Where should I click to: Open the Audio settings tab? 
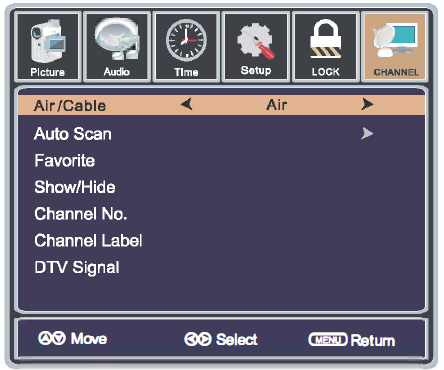pyautogui.click(x=117, y=47)
